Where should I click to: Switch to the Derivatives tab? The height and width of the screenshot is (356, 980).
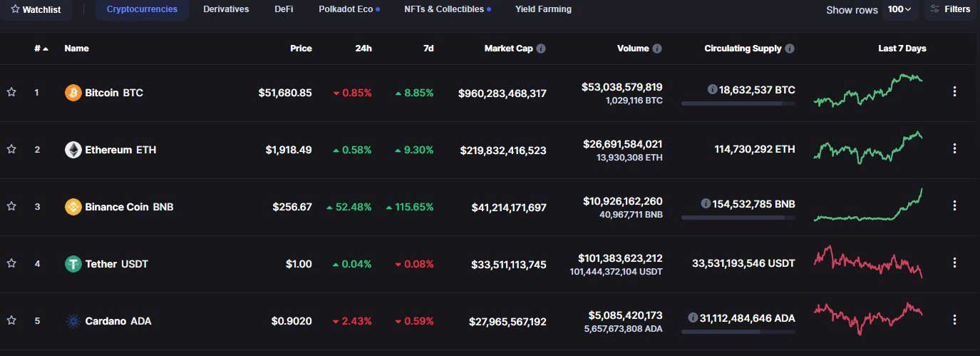(226, 9)
